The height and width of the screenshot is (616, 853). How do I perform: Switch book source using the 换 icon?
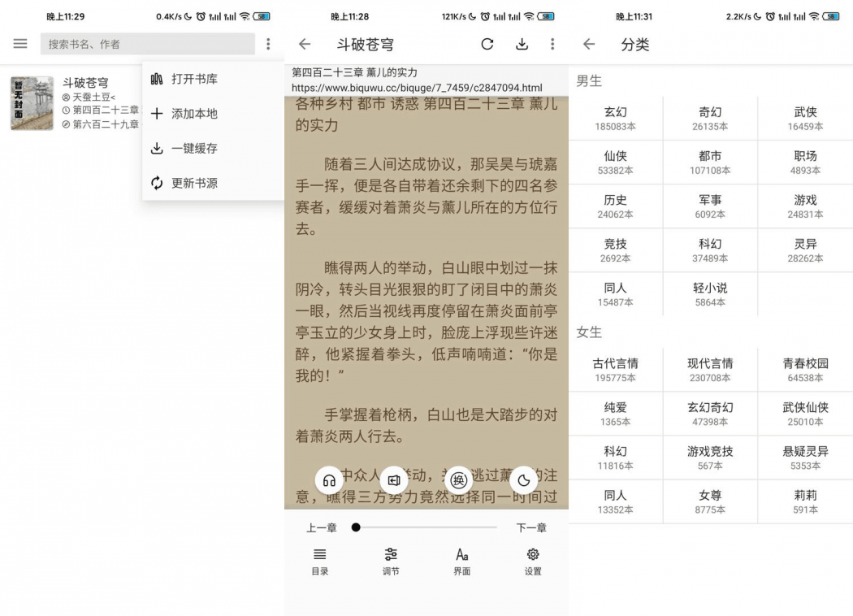[x=459, y=480]
